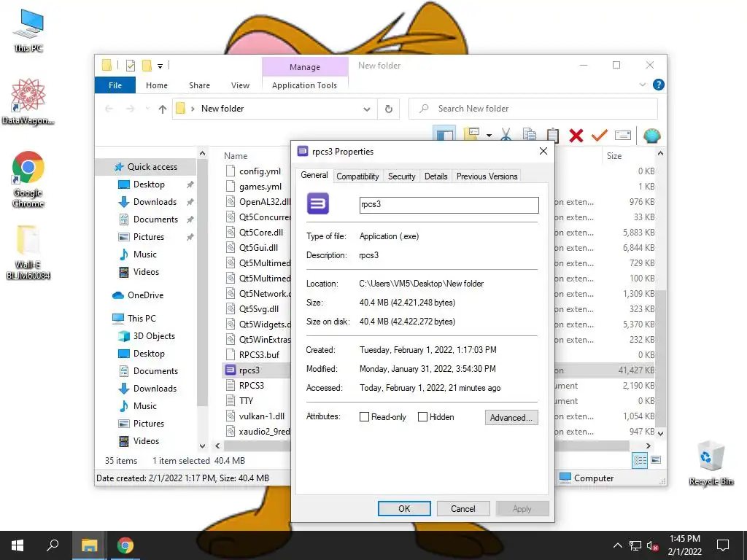Screen dimensions: 747x560
Task: Open the Home ribbon tab
Action: (157, 85)
